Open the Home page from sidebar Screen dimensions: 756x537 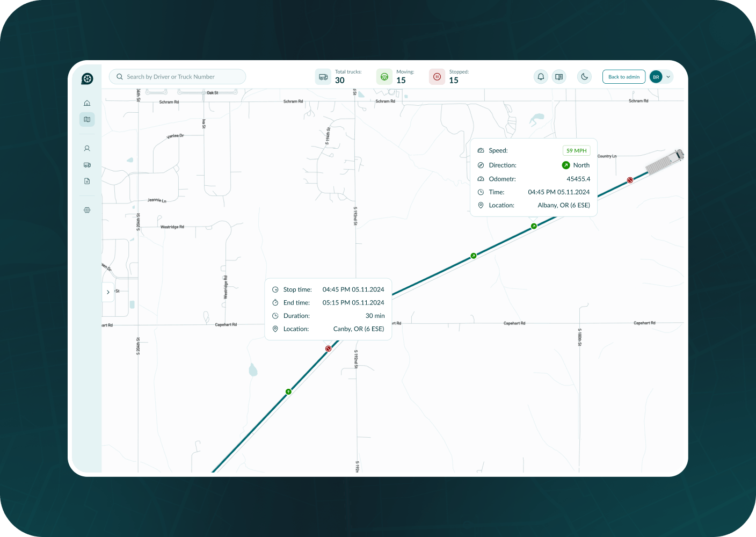point(87,103)
